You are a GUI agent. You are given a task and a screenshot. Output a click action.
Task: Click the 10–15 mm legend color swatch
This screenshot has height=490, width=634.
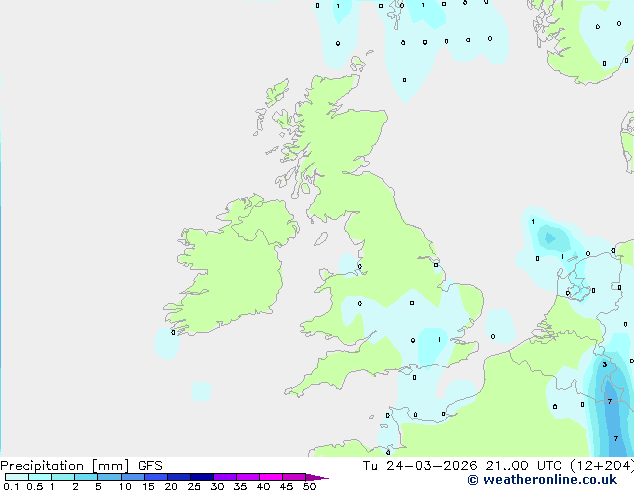pyautogui.click(x=133, y=477)
